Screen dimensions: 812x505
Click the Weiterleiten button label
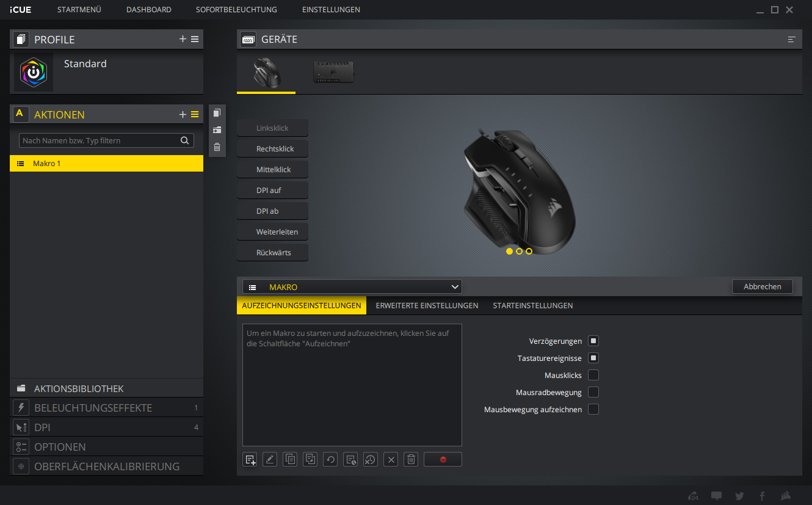[273, 232]
